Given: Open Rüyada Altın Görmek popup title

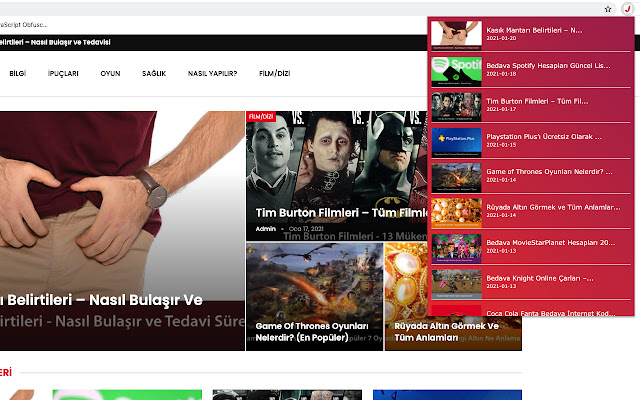Looking at the screenshot, I should pos(553,207).
